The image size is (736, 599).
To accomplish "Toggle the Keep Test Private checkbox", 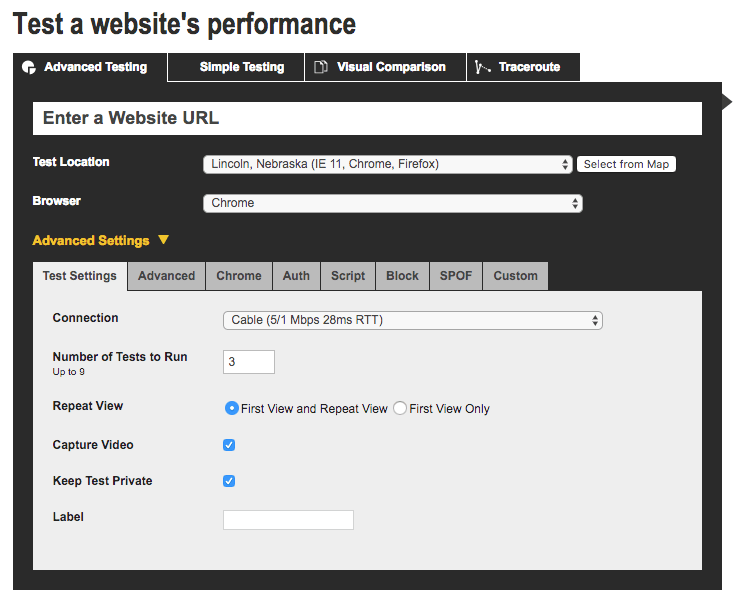I will [x=229, y=481].
